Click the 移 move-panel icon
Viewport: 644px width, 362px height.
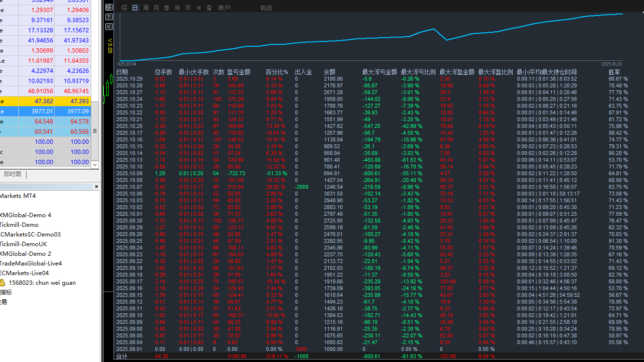[x=109, y=7]
